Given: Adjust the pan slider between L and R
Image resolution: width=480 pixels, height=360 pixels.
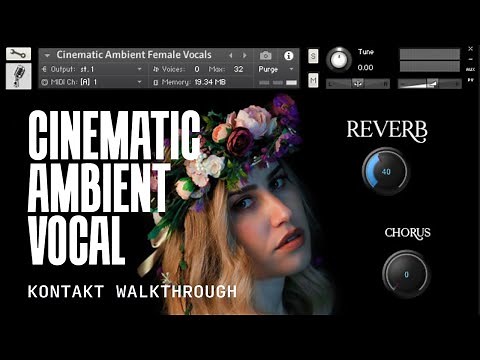Looking at the screenshot, I should (x=358, y=84).
